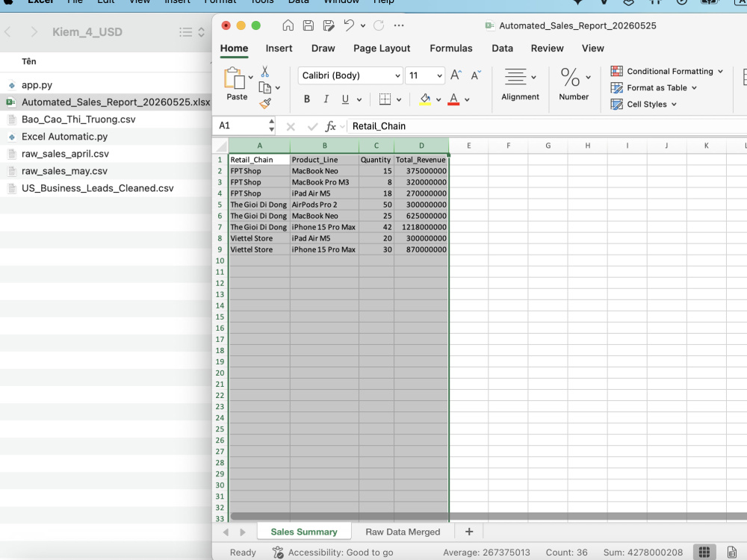The height and width of the screenshot is (560, 747).
Task: Expand the Borders options arrow
Action: coord(399,99)
